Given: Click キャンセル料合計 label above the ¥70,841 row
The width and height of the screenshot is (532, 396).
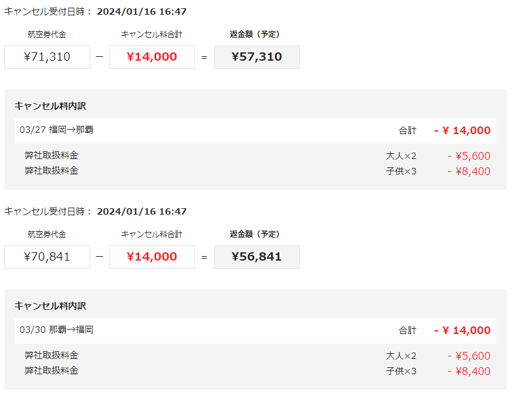Looking at the screenshot, I should pos(152,234).
